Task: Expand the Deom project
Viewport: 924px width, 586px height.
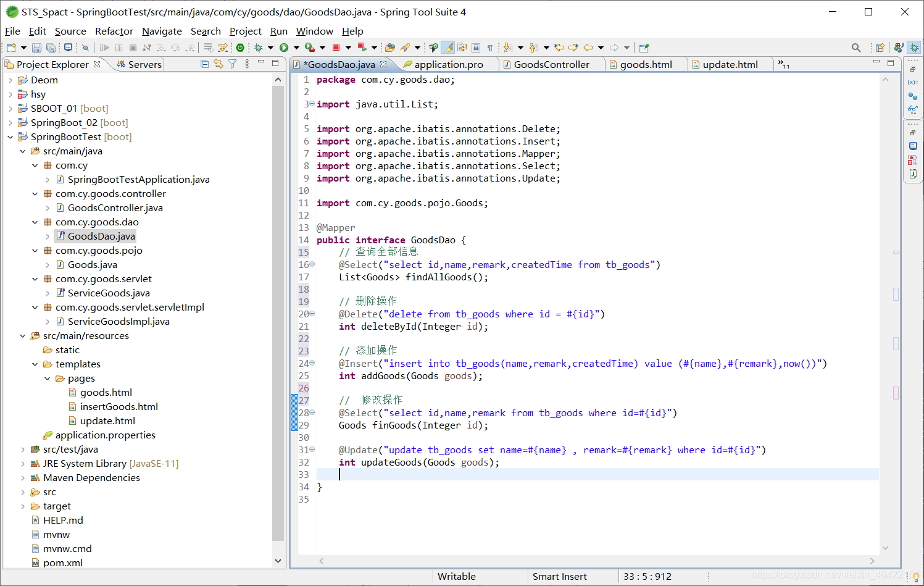Action: click(x=10, y=80)
